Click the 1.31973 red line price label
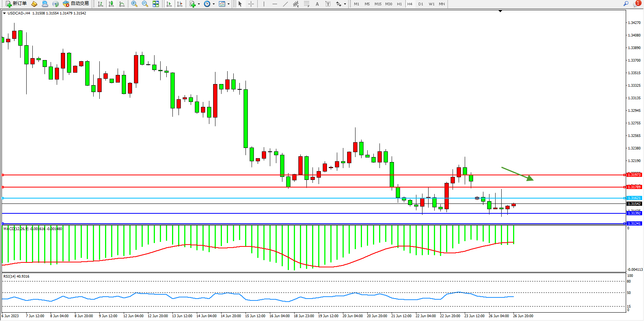The image size is (644, 321). (634, 175)
